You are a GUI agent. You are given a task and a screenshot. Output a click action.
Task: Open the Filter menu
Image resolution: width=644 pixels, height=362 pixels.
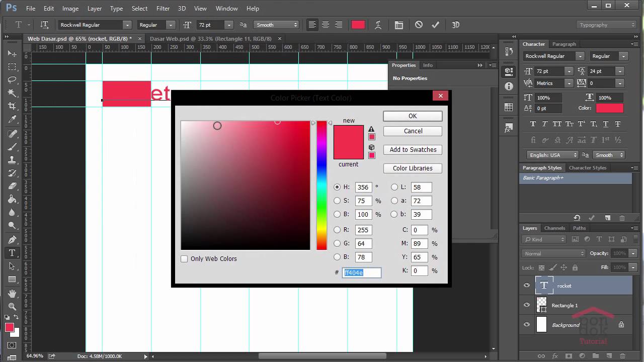point(163,9)
